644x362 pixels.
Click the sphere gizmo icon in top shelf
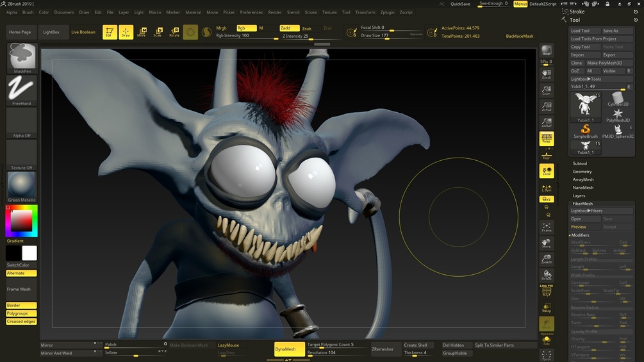click(190, 32)
